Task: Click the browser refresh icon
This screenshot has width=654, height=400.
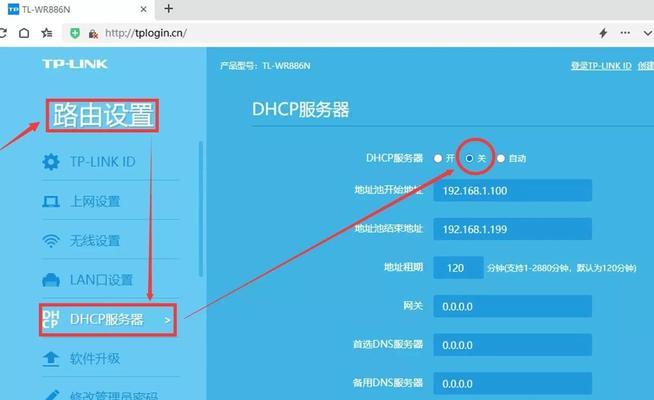Action: pos(3,33)
